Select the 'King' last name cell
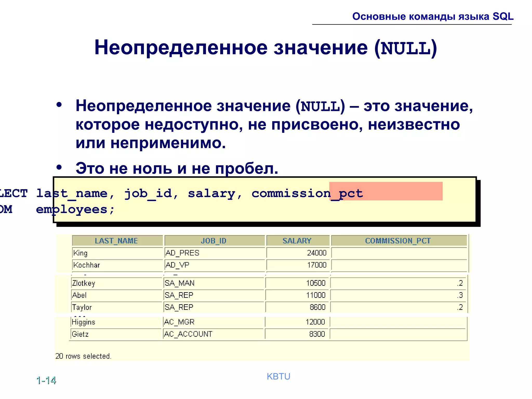 tap(117, 253)
